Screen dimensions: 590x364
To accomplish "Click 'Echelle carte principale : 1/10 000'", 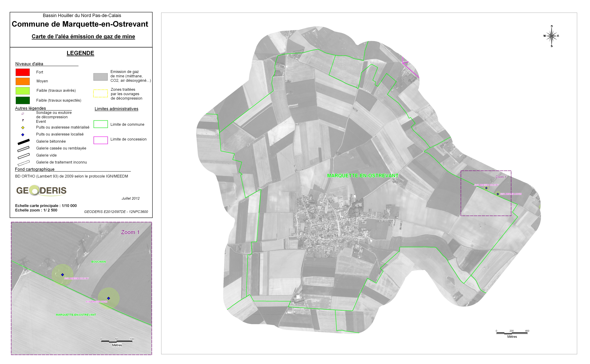I will coord(46,206).
